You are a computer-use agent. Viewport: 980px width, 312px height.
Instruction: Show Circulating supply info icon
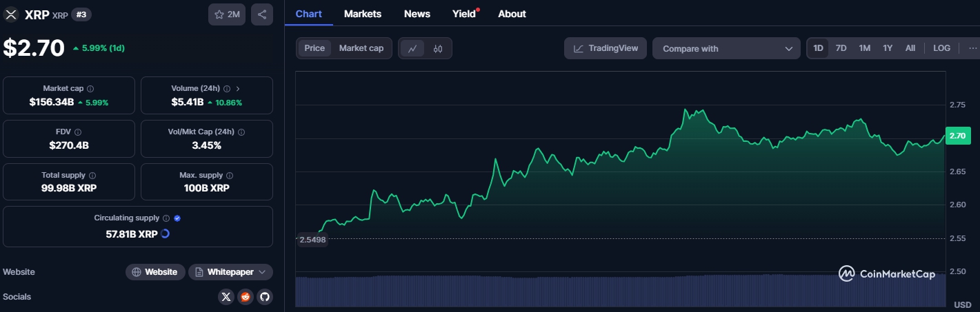pos(166,218)
